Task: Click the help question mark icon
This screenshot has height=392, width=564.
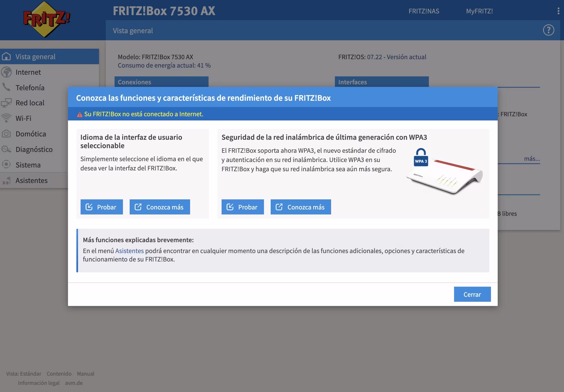Action: (x=548, y=30)
